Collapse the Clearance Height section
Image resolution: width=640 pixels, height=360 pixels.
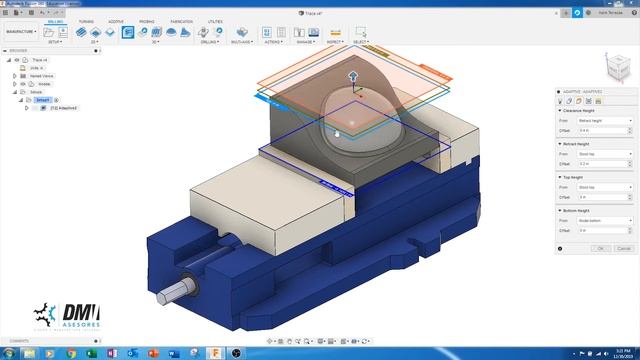click(560, 111)
